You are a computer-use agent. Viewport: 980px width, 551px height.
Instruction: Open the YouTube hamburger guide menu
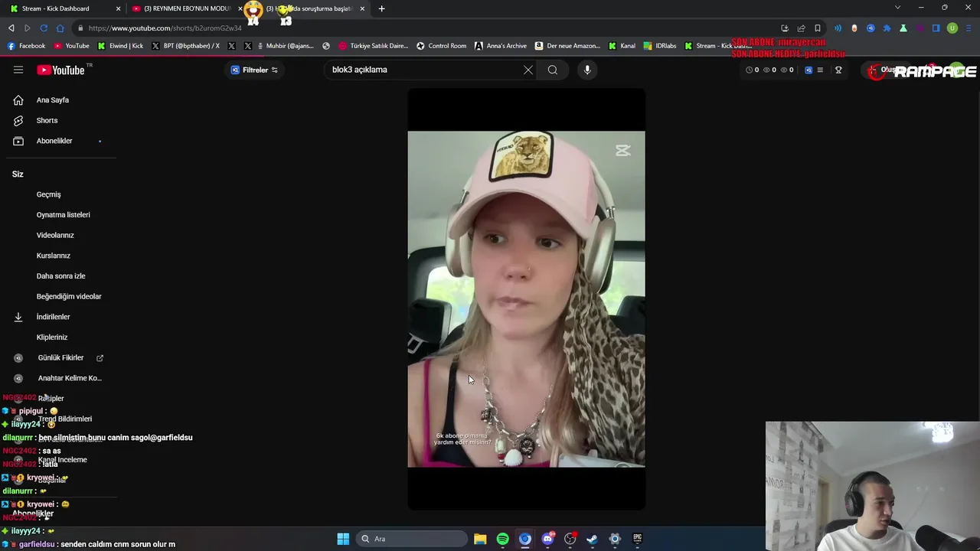point(18,70)
